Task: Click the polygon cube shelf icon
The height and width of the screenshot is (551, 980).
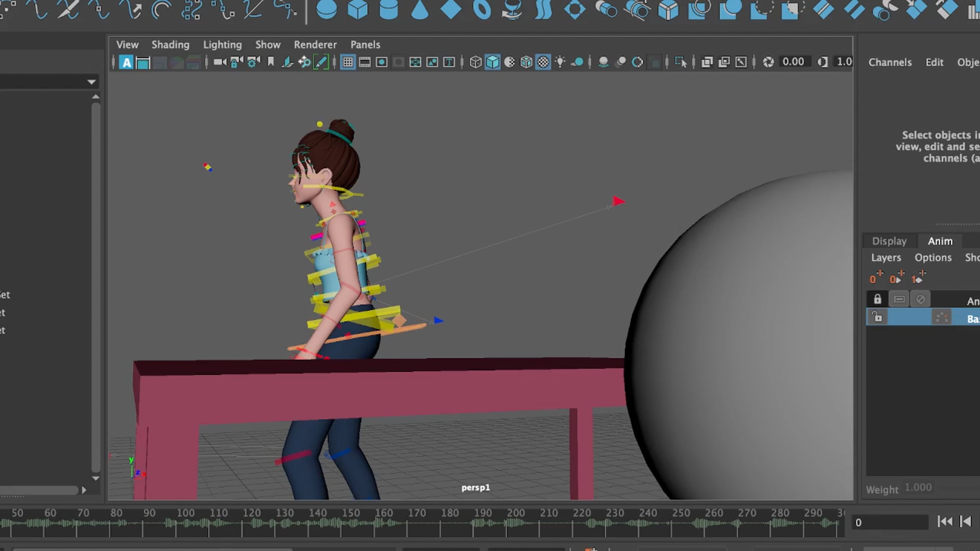Action: (x=358, y=10)
